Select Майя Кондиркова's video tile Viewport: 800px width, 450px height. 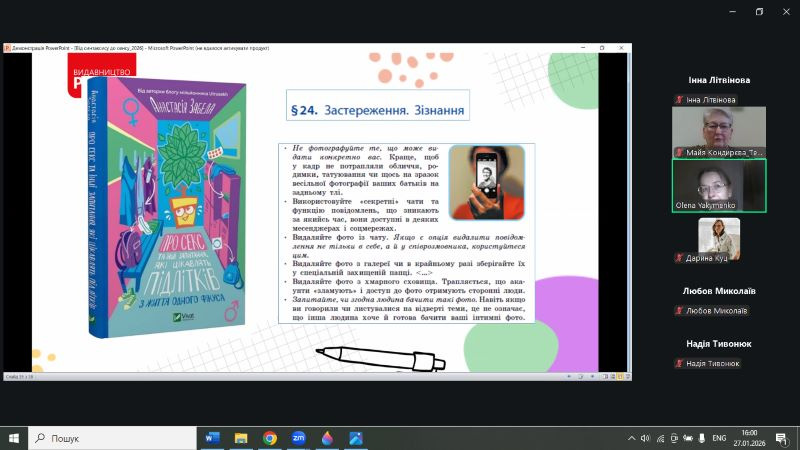point(718,131)
